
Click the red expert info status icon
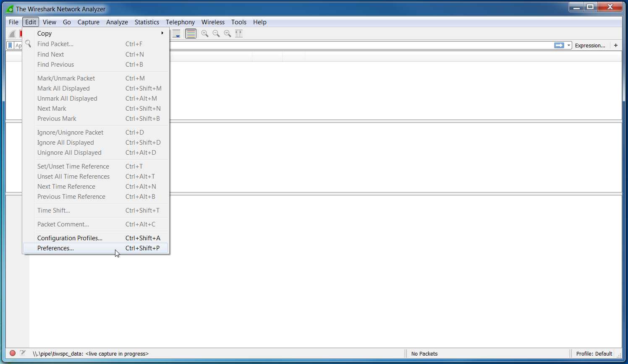click(x=13, y=353)
